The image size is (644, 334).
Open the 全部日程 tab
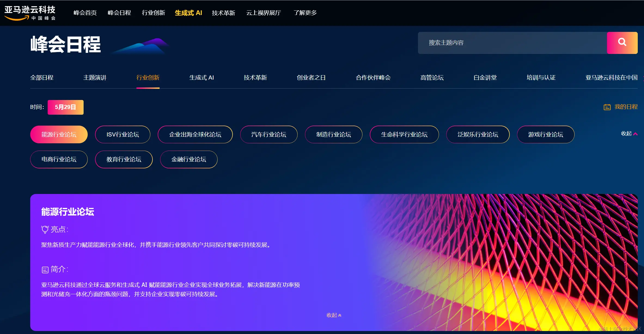[x=42, y=78]
